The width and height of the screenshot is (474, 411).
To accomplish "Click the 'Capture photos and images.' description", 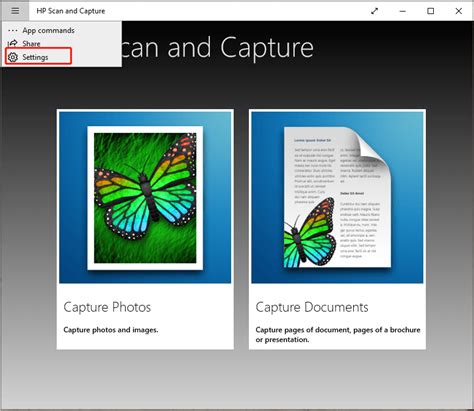I will [111, 330].
